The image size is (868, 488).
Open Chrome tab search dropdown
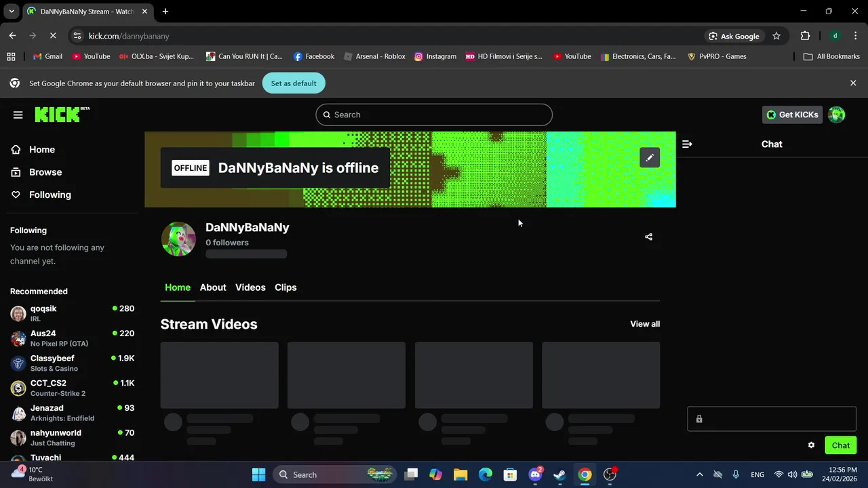(x=12, y=12)
